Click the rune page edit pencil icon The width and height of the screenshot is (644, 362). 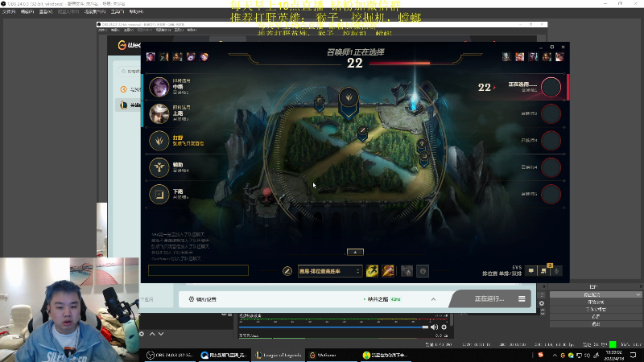287,271
